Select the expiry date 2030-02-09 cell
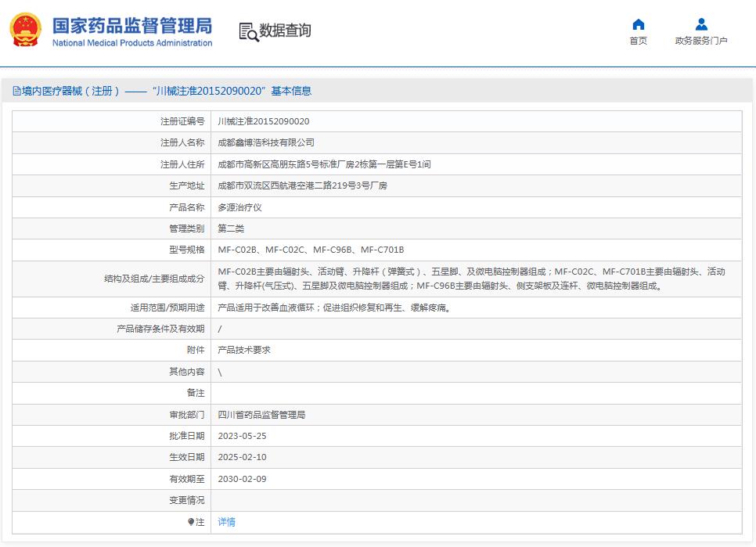This screenshot has width=756, height=547. click(244, 478)
